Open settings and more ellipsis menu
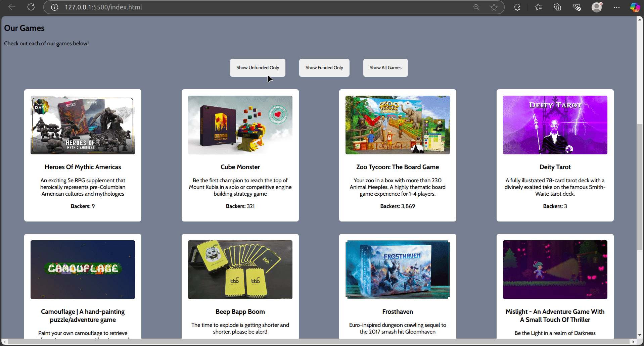 pos(616,7)
